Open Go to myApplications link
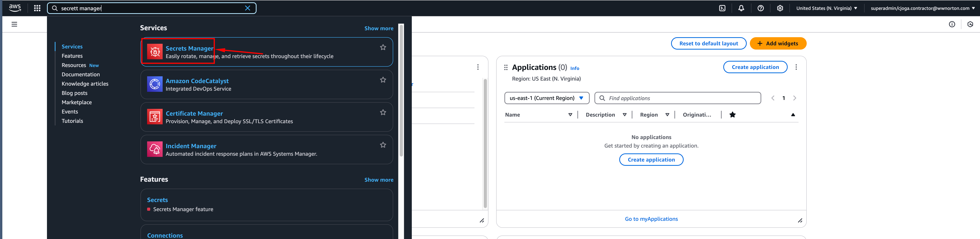The height and width of the screenshot is (239, 980). coord(651,219)
